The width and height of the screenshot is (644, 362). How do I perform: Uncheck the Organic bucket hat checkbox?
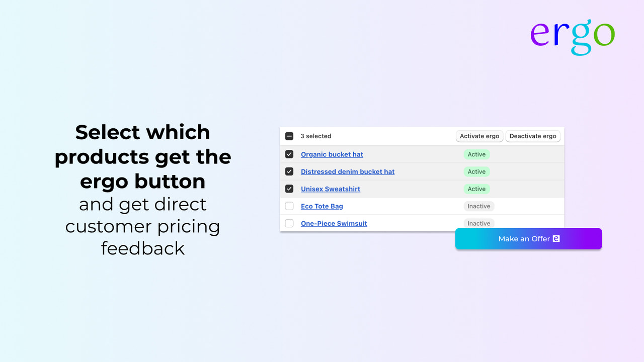pos(289,154)
